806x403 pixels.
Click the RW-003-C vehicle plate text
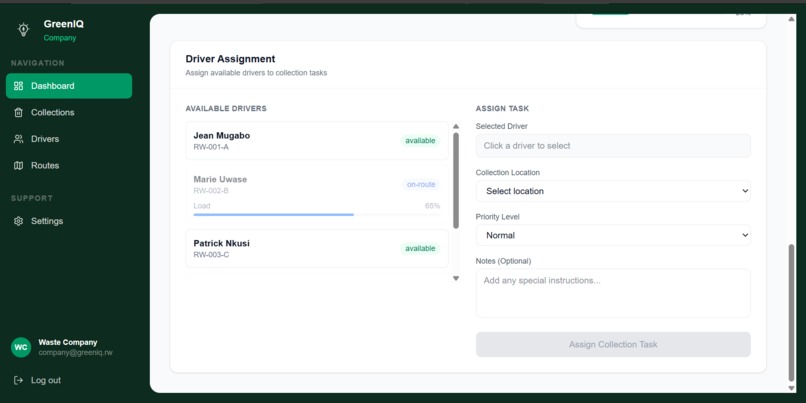[x=211, y=254]
